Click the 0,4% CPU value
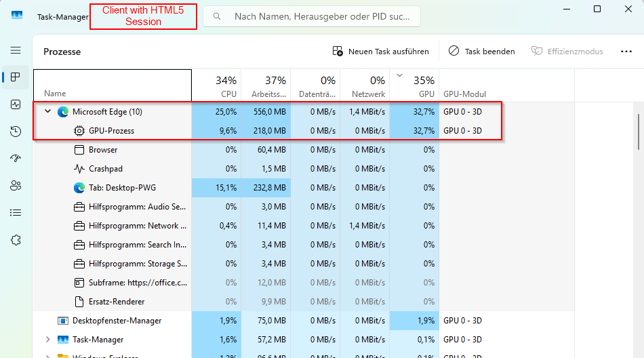The width and height of the screenshot is (644, 358). [228, 226]
